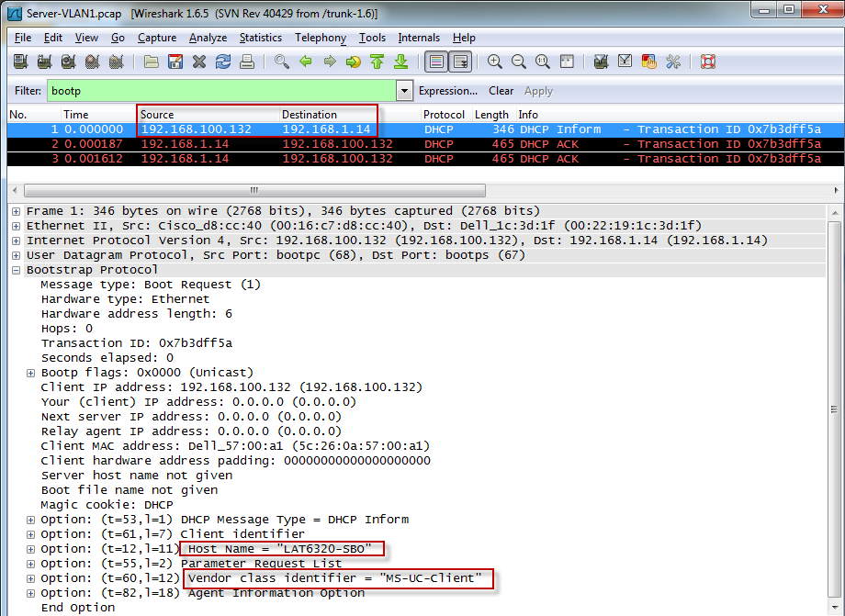Edit display filters toolbar icon

tap(625, 62)
